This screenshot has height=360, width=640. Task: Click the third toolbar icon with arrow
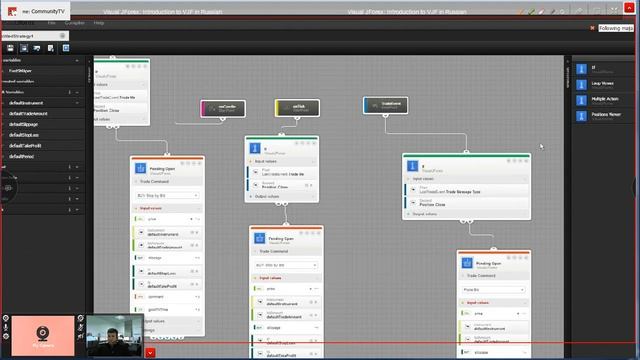(x=37, y=48)
